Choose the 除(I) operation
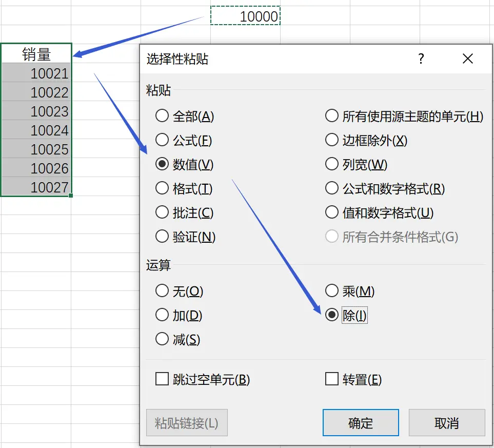Image resolution: width=494 pixels, height=448 pixels. coord(332,315)
